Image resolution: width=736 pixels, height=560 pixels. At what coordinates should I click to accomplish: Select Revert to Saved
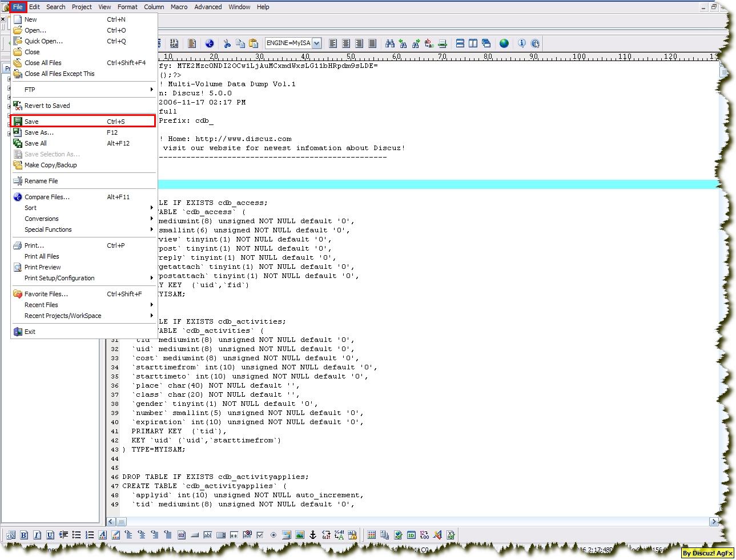[83, 106]
